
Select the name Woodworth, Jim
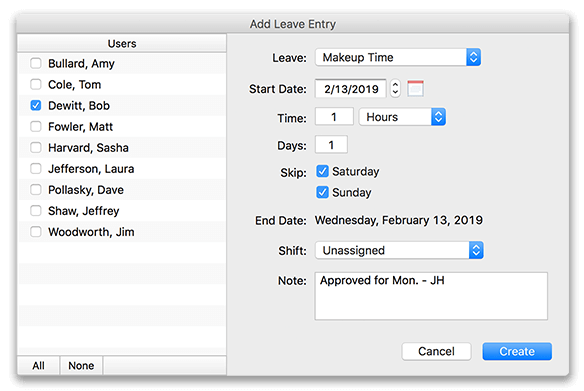coord(91,232)
